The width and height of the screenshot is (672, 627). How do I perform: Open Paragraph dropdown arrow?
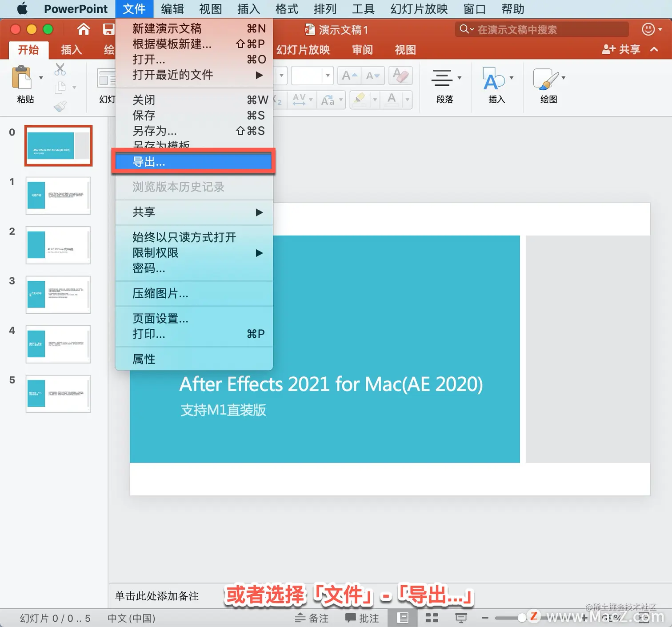[460, 78]
